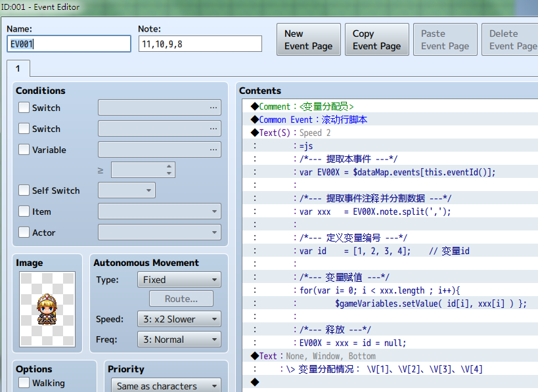The height and width of the screenshot is (392, 538).
Task: Select the line showing \V[1]、\V[2] message
Action: (390, 368)
